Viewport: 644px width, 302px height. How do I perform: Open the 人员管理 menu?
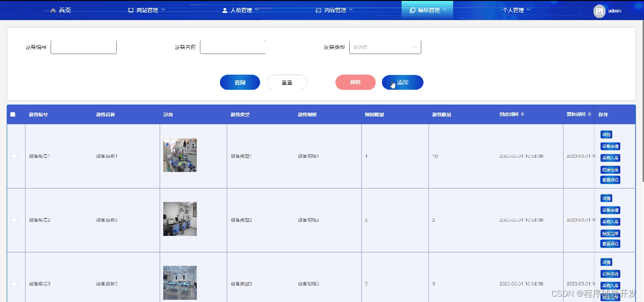coord(240,10)
